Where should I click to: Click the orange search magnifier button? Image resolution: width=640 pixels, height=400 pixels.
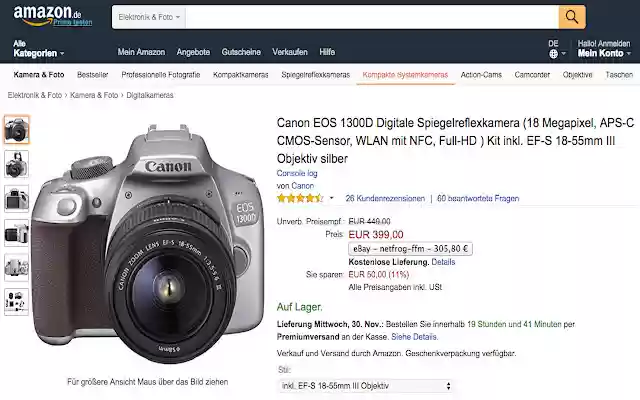[x=572, y=17]
